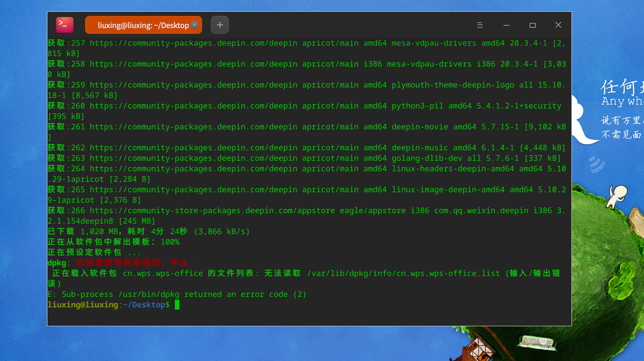644x361 pixels.
Task: Click deepin-music package name
Action: 420,148
